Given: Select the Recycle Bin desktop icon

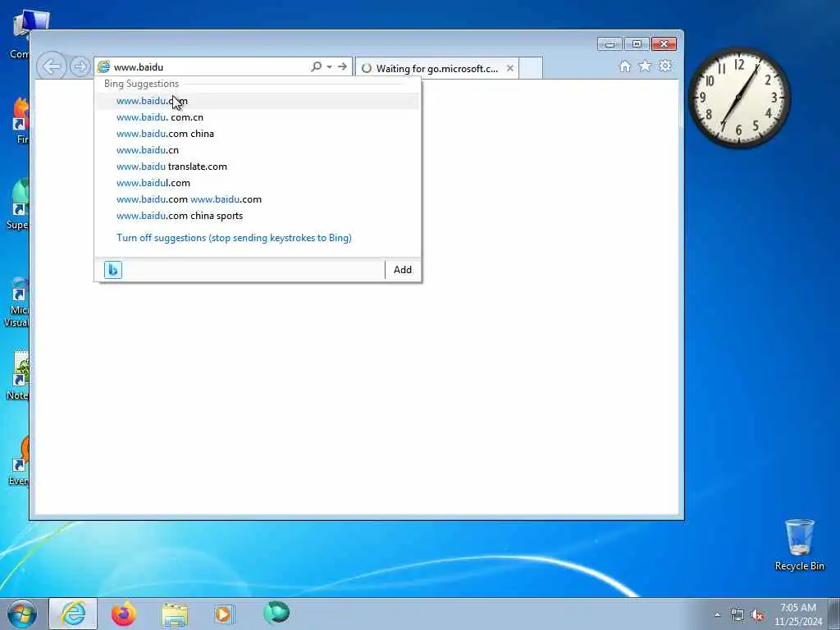Looking at the screenshot, I should click(799, 545).
